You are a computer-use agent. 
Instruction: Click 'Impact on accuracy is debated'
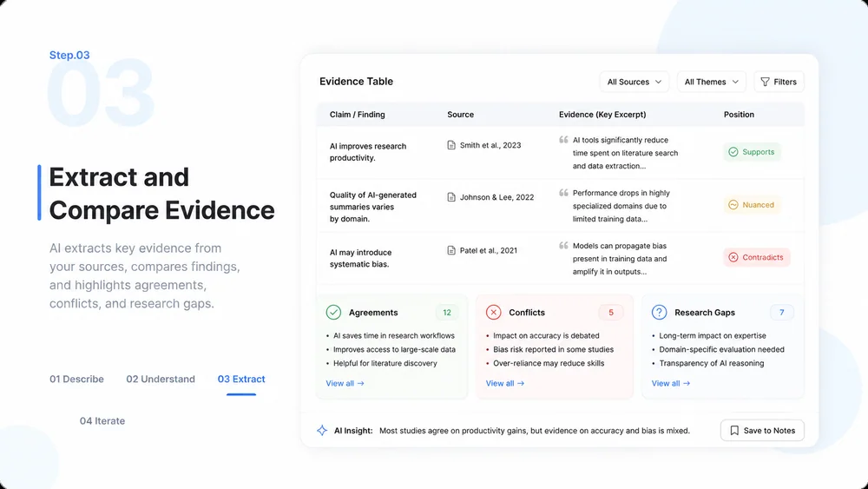[x=546, y=335]
